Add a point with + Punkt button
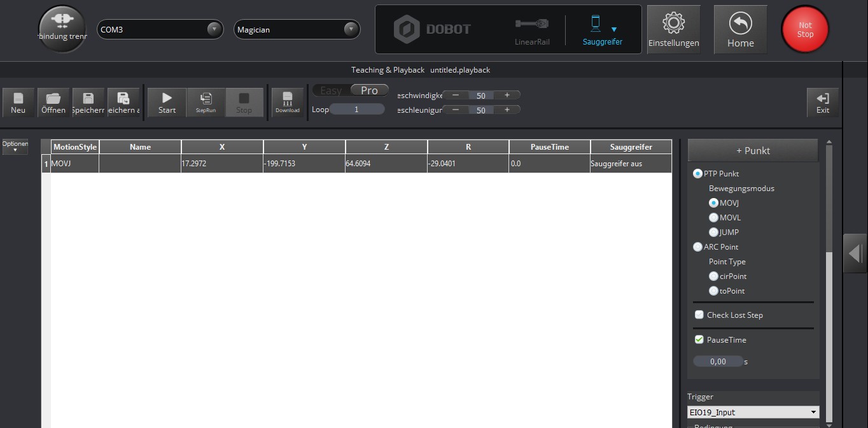The image size is (868, 428). [753, 150]
